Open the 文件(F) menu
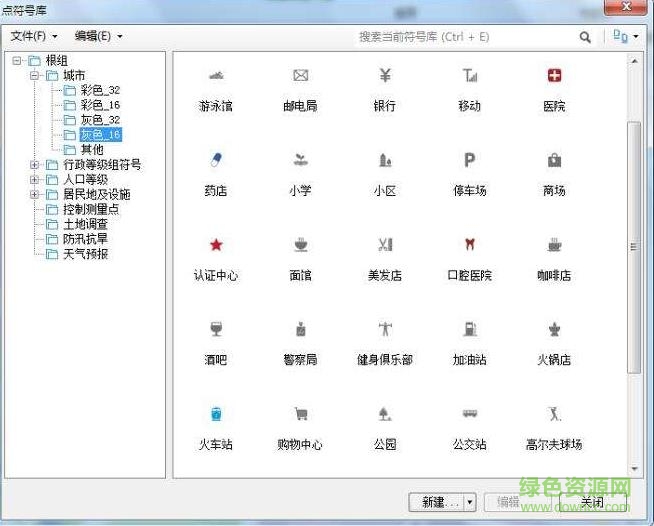This screenshot has width=654, height=526. 34,37
